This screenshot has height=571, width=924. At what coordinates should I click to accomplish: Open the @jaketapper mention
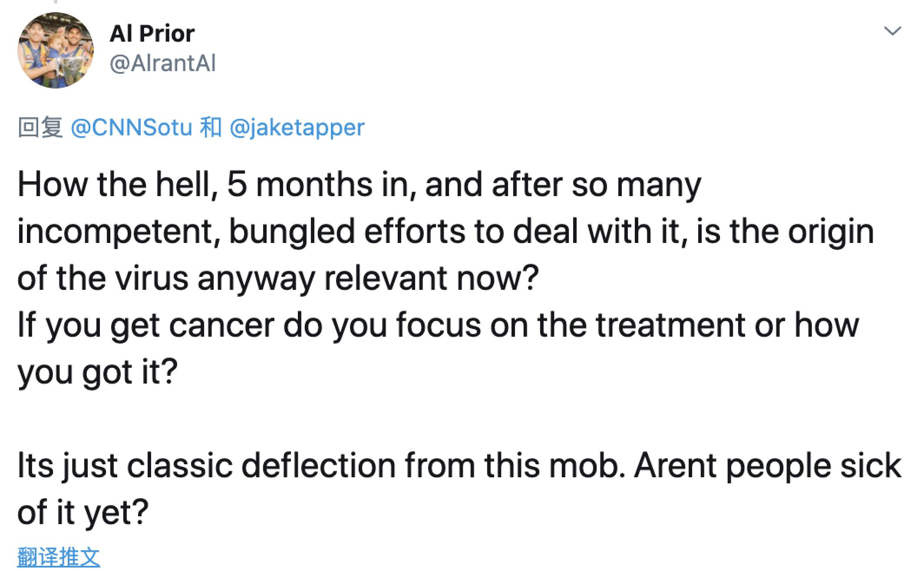point(297,128)
